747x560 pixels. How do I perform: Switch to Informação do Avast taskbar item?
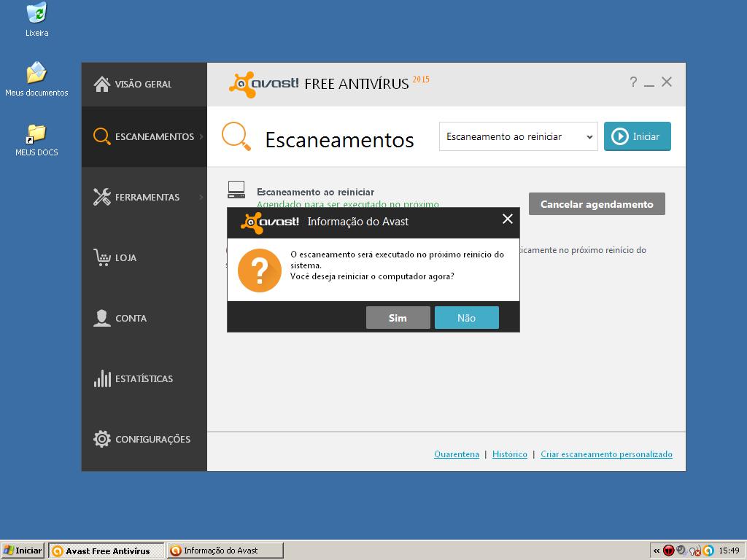point(225,551)
